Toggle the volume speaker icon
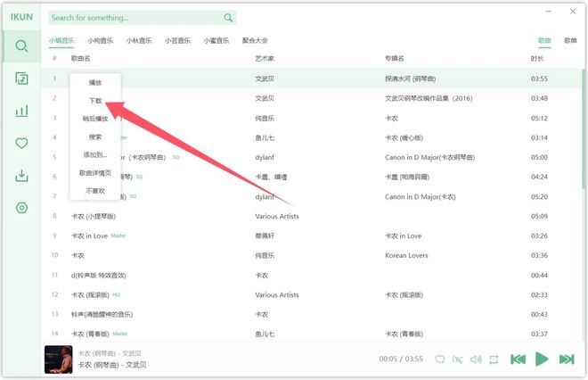The width and height of the screenshot is (588, 380). point(476,359)
